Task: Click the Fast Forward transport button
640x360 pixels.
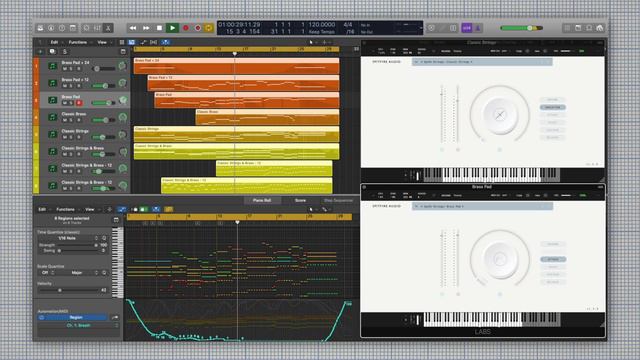Action: coord(146,28)
